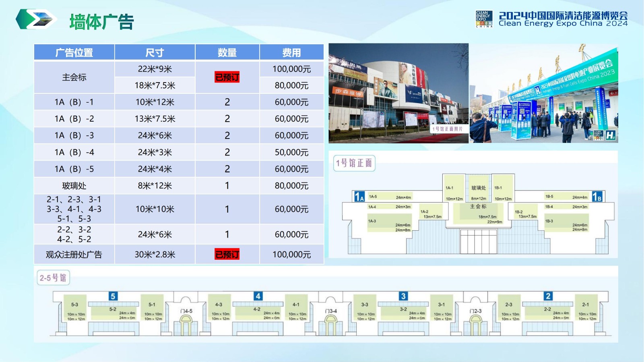Select hall number 5 blue badge
The image size is (644, 362).
(113, 296)
